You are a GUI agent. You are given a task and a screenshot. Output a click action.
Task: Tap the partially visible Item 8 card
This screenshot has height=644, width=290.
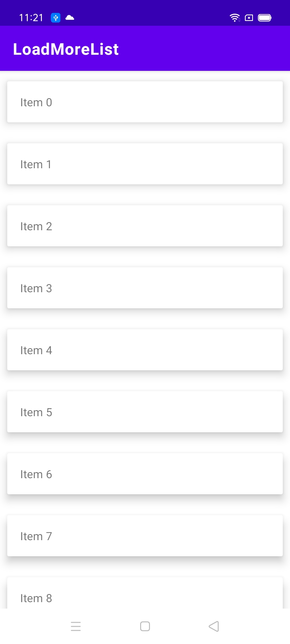145,594
